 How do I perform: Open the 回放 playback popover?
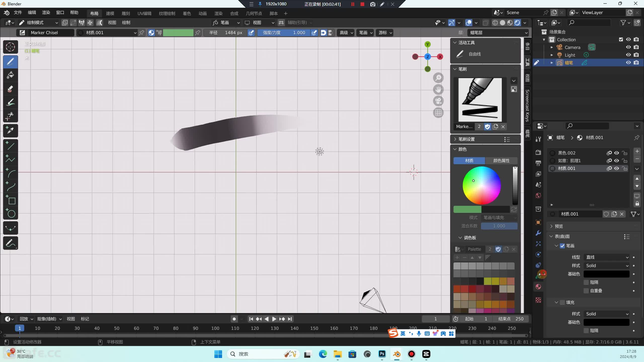pyautogui.click(x=26, y=319)
